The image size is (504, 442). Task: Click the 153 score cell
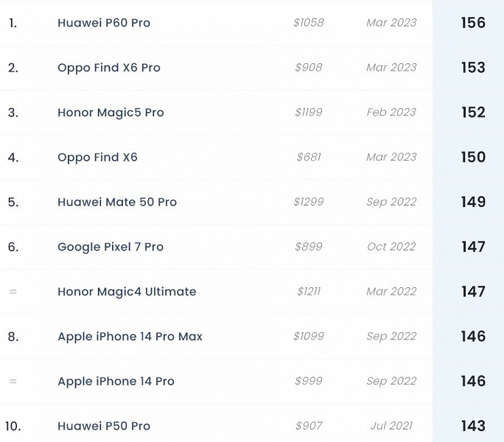click(x=473, y=68)
